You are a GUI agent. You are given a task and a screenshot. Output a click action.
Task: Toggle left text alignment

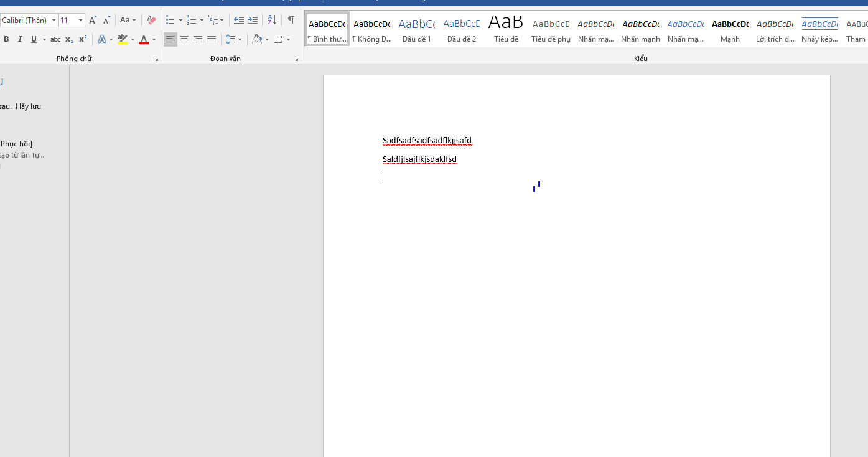(170, 39)
